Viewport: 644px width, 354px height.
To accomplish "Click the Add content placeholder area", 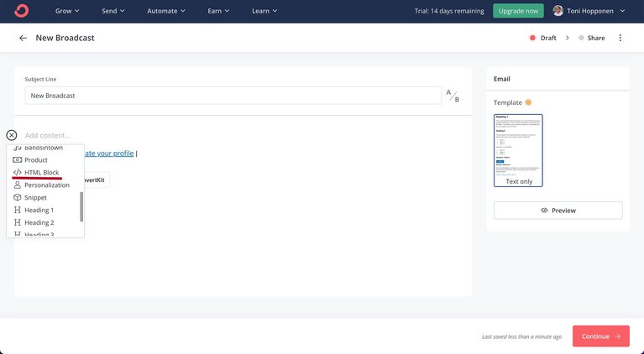I will pyautogui.click(x=48, y=135).
